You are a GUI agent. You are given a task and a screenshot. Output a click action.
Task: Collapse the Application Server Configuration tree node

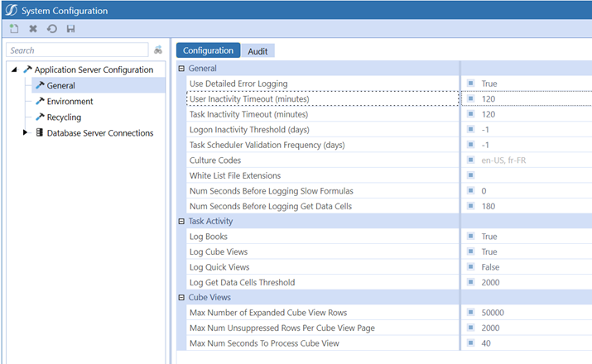pos(14,69)
